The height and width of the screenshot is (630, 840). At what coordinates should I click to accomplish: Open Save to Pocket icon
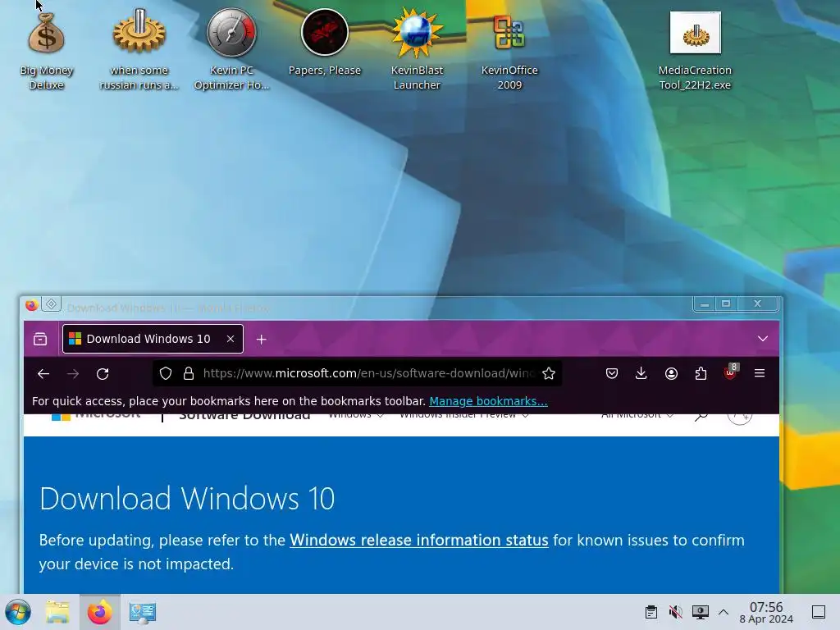612,373
